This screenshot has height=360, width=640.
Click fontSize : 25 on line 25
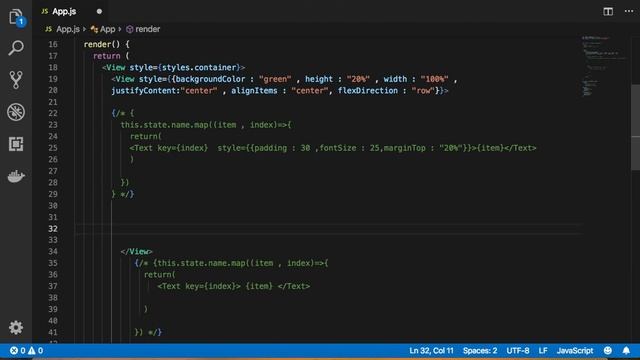click(x=349, y=148)
